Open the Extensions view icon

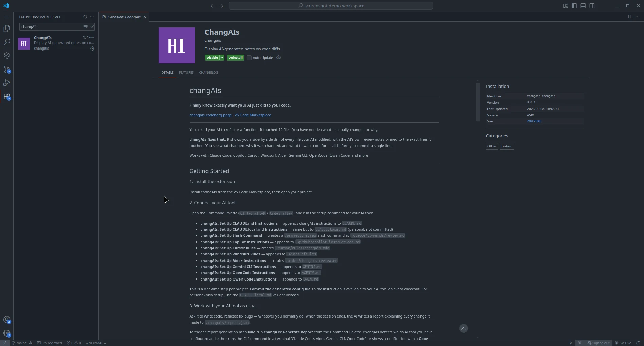pos(6,97)
